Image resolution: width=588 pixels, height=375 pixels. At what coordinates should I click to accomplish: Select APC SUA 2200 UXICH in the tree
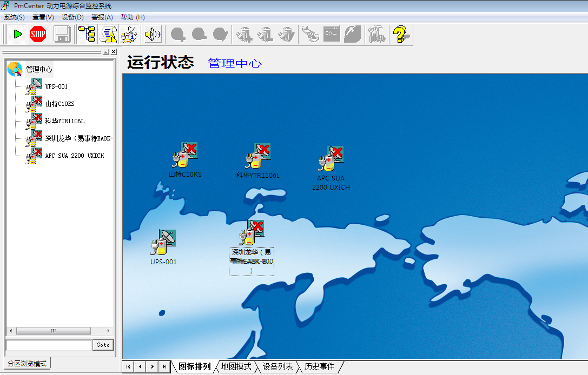pyautogui.click(x=74, y=156)
